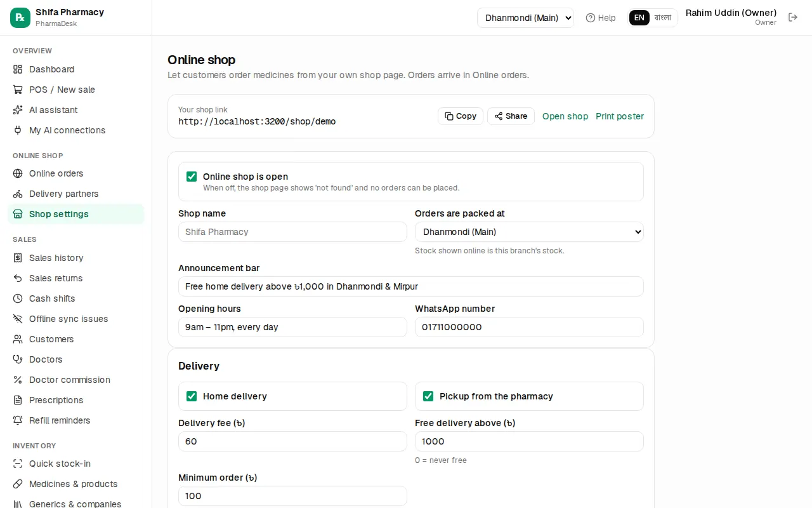Click the My AI connections plug icon
This screenshot has height=508, width=812.
point(18,130)
